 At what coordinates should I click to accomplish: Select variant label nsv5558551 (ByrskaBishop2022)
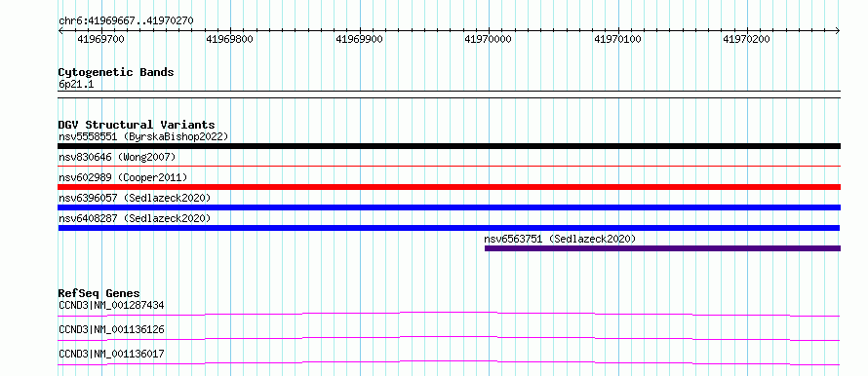coord(143,136)
